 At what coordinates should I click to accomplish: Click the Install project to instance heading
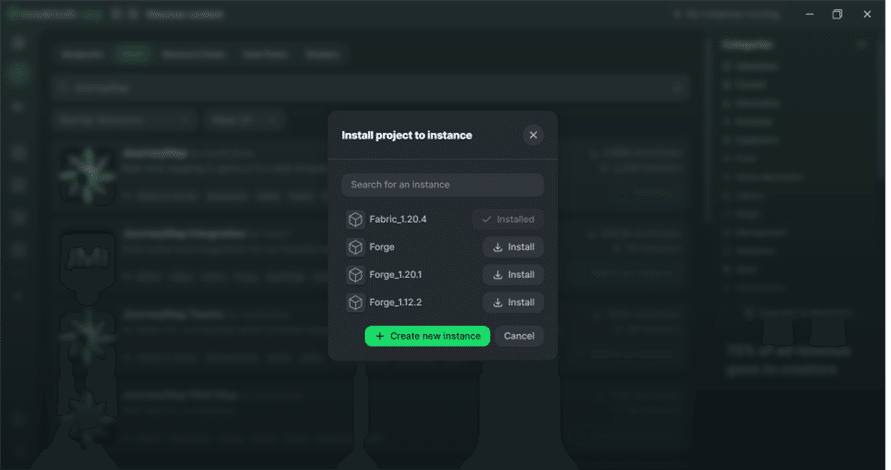pyautogui.click(x=407, y=135)
